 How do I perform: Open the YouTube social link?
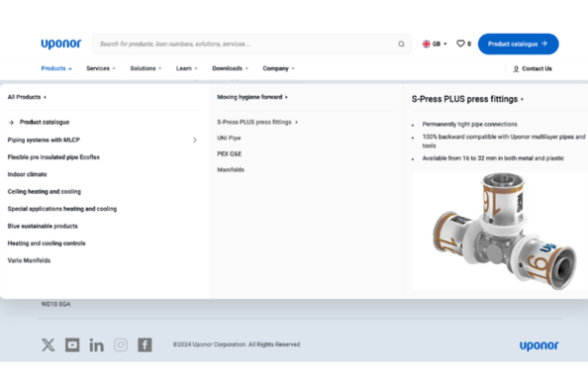(72, 344)
